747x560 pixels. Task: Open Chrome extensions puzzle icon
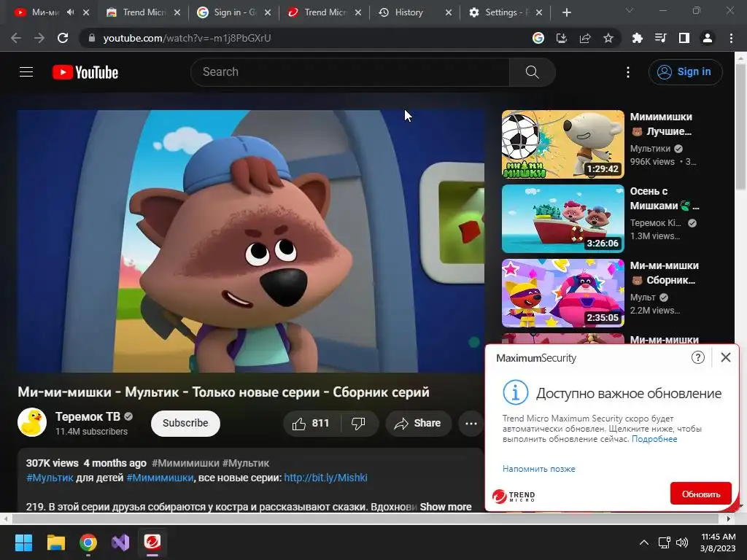(x=637, y=38)
